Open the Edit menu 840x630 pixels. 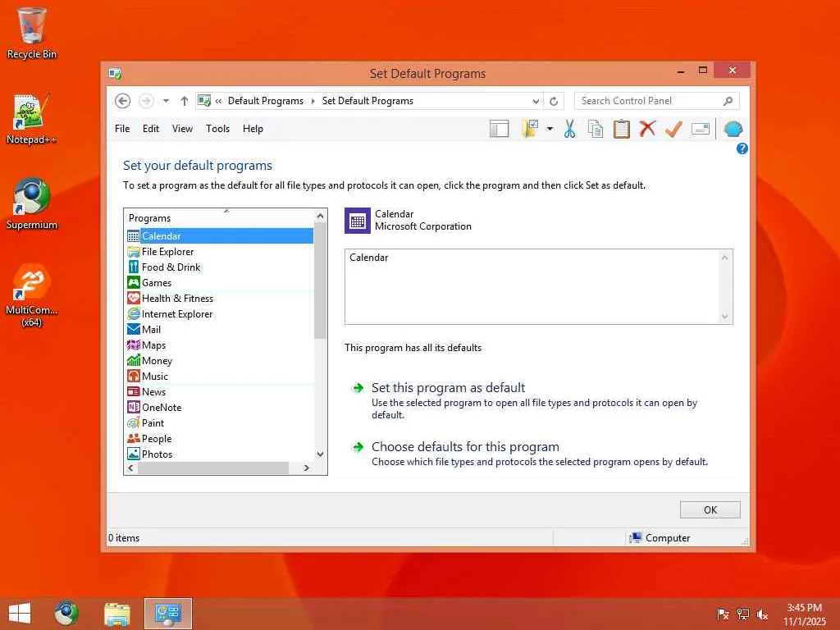151,129
